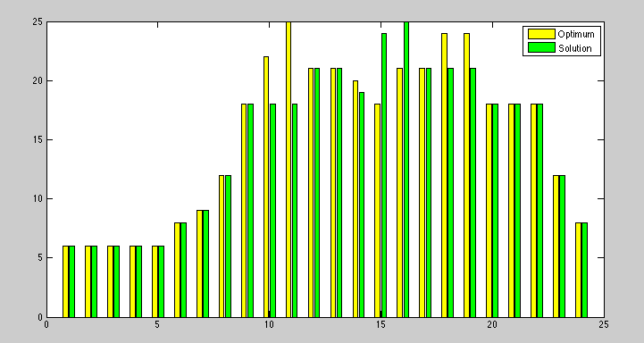Click the x-axis tick label 5
The width and height of the screenshot is (644, 343).
157,324
